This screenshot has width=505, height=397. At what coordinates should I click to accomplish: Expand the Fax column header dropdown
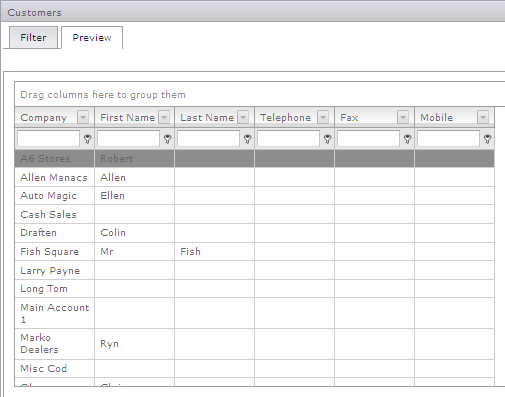pyautogui.click(x=403, y=117)
